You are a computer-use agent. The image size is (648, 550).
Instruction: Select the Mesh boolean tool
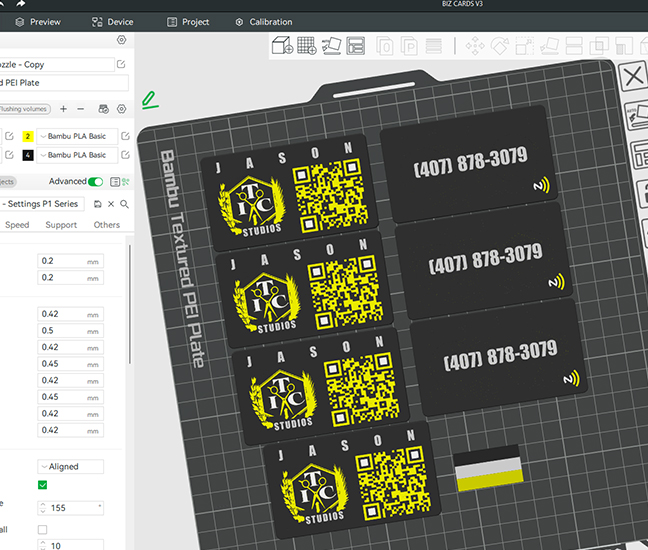[x=599, y=46]
